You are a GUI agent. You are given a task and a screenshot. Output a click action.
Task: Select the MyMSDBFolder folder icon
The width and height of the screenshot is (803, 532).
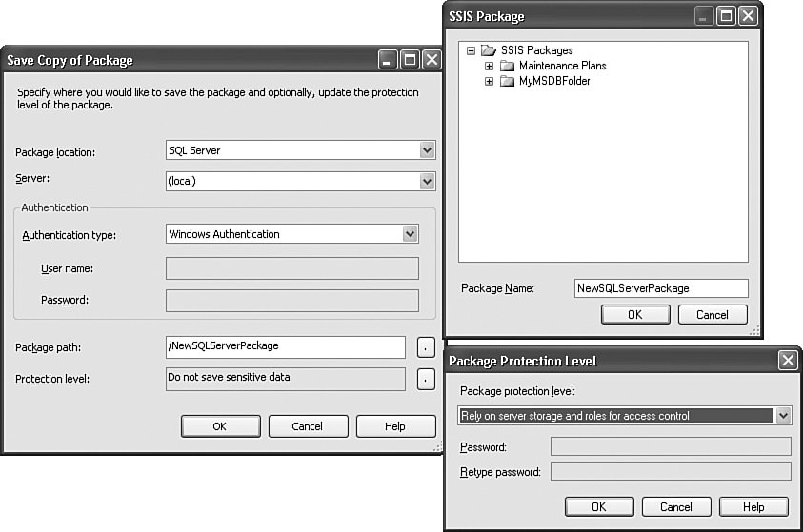507,81
